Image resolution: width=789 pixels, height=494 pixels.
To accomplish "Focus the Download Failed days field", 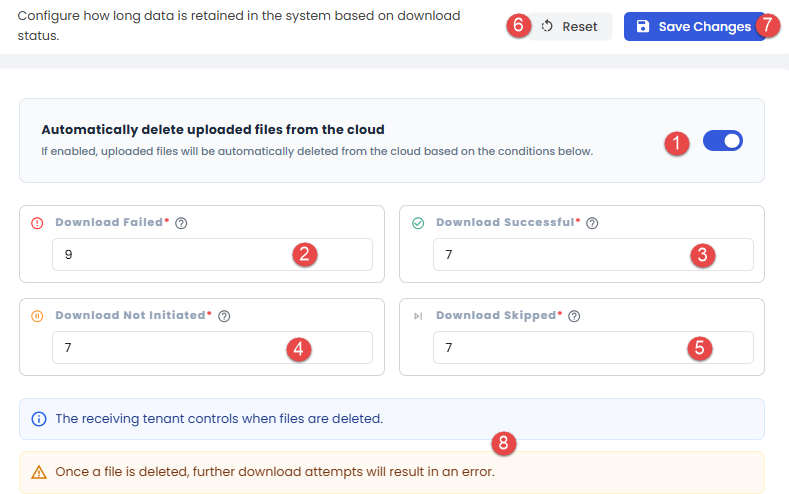I will (x=212, y=255).
